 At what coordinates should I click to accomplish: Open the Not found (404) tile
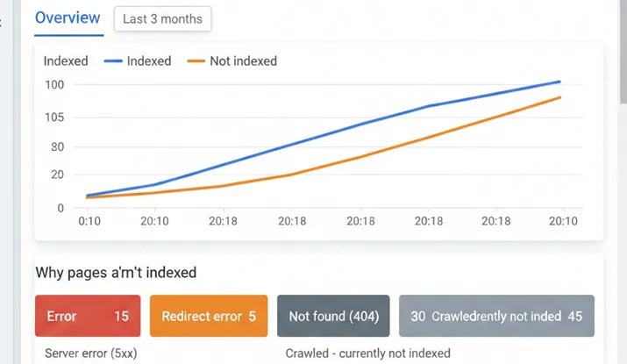click(333, 316)
